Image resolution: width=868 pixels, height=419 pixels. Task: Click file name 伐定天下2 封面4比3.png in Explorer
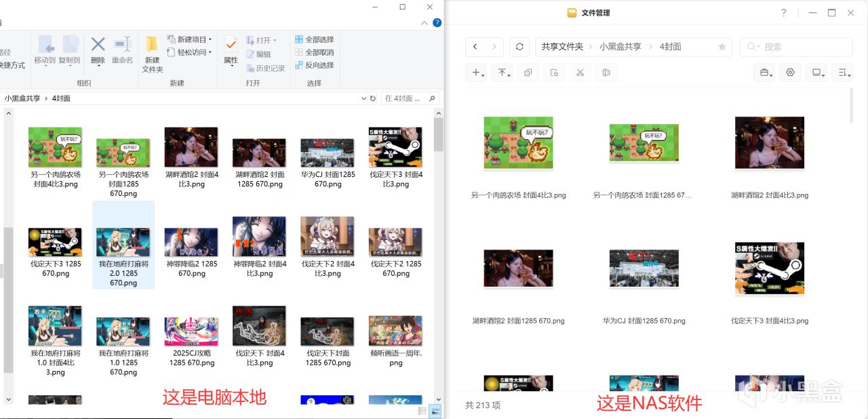tap(328, 268)
